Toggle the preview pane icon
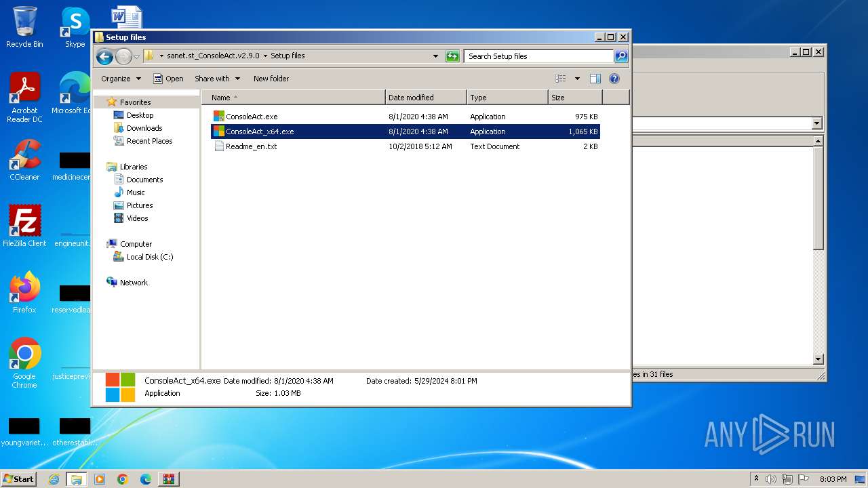 (595, 79)
